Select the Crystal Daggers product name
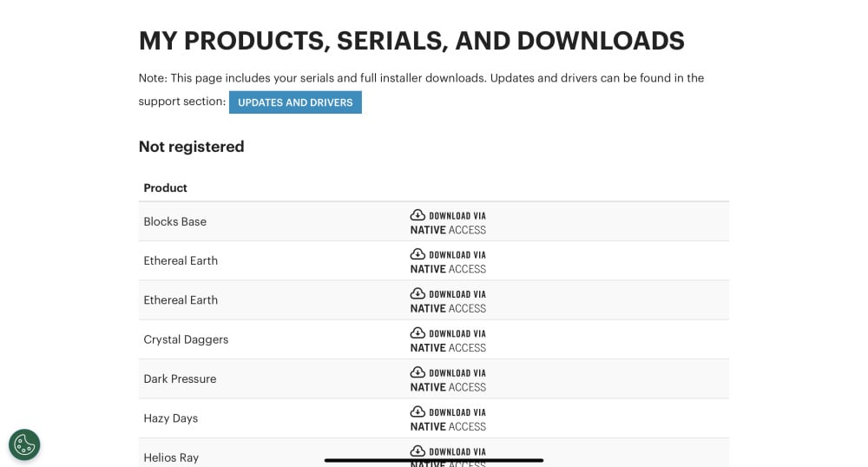 [x=186, y=339]
